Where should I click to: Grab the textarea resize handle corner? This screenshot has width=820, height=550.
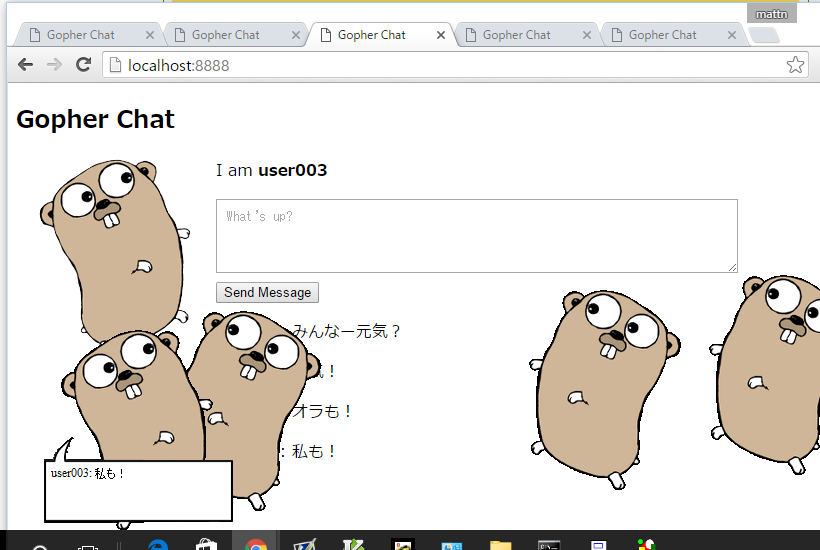tap(732, 267)
